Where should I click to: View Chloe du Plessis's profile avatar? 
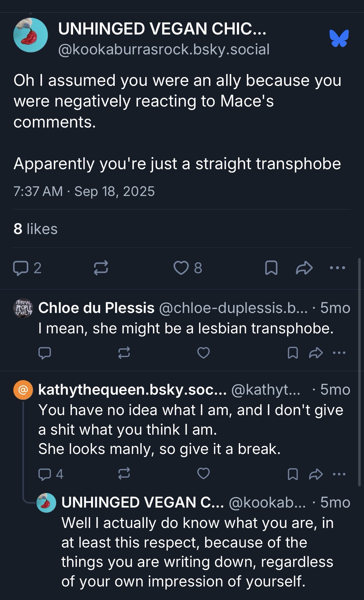click(x=23, y=308)
